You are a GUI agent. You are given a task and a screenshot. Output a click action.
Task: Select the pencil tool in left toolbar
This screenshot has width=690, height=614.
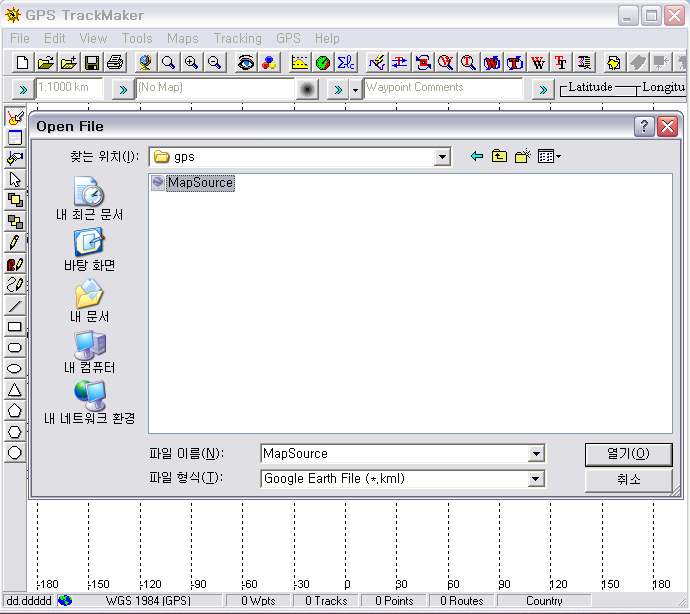(x=15, y=243)
